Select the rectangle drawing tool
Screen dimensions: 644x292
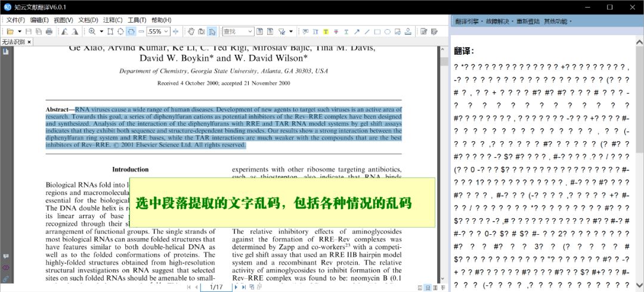click(x=377, y=31)
